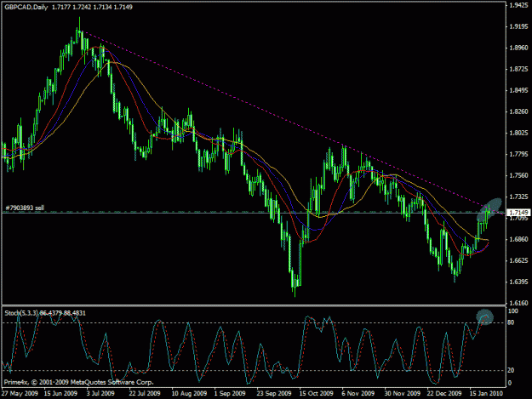Click price axis label 1.8260
The height and width of the screenshot is (399, 532).
[x=518, y=111]
